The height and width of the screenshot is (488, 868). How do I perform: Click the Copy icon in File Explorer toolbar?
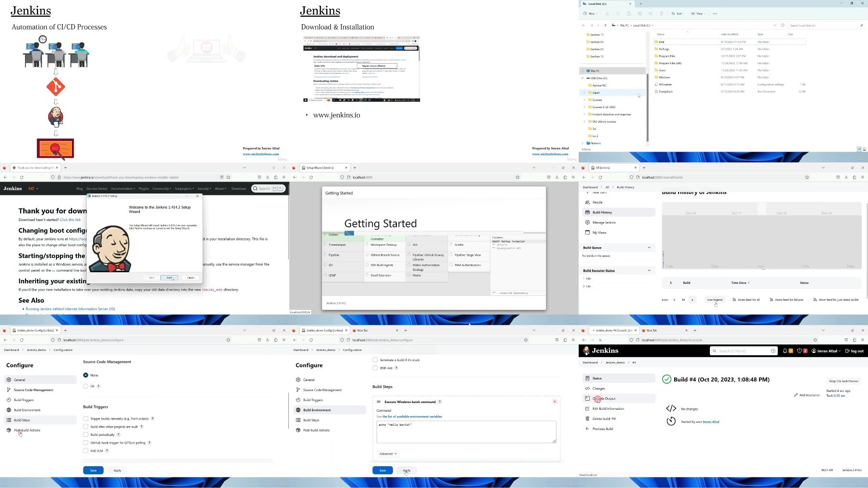coord(618,14)
